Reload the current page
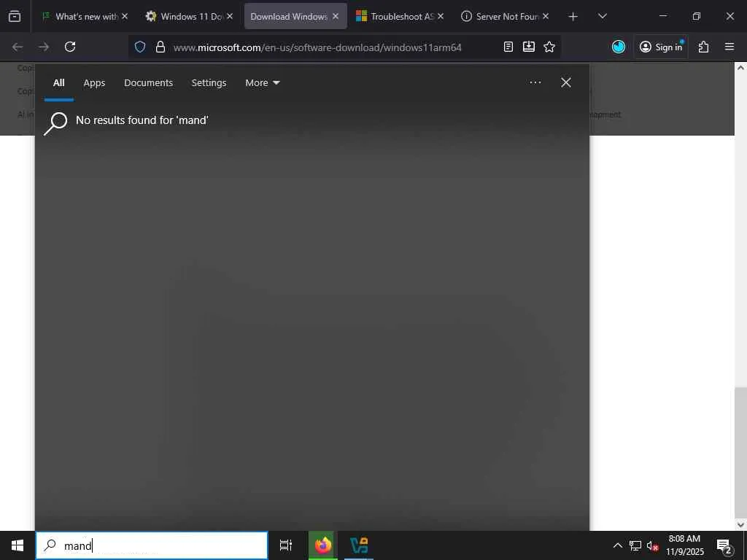This screenshot has width=747, height=560. coord(70,47)
